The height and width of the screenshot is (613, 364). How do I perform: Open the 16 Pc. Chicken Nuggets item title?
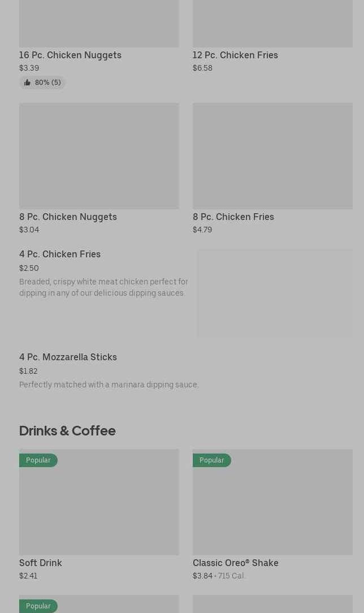click(70, 55)
